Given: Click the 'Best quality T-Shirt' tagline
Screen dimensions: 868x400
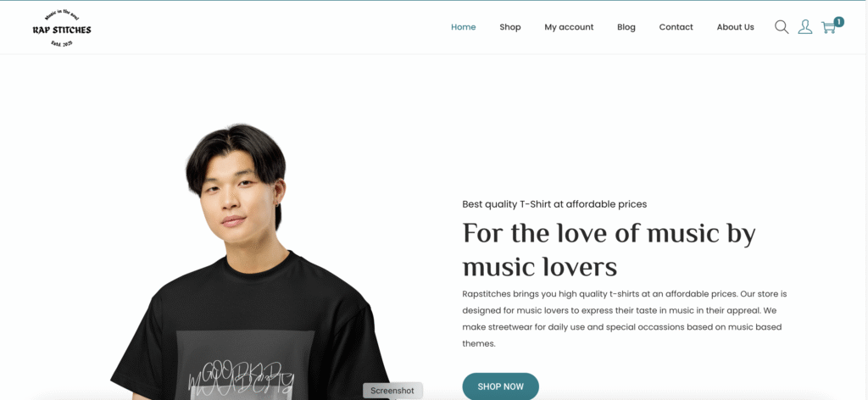Looking at the screenshot, I should pos(554,204).
